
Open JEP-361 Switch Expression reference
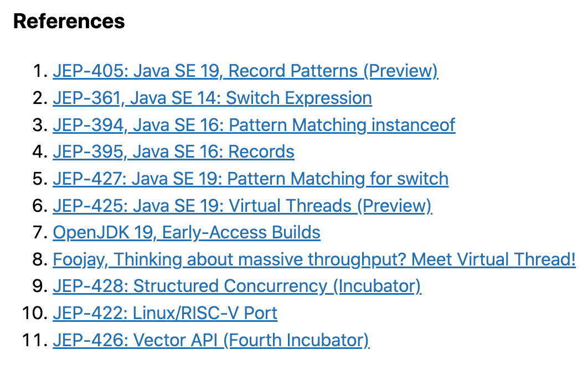pyautogui.click(x=212, y=98)
